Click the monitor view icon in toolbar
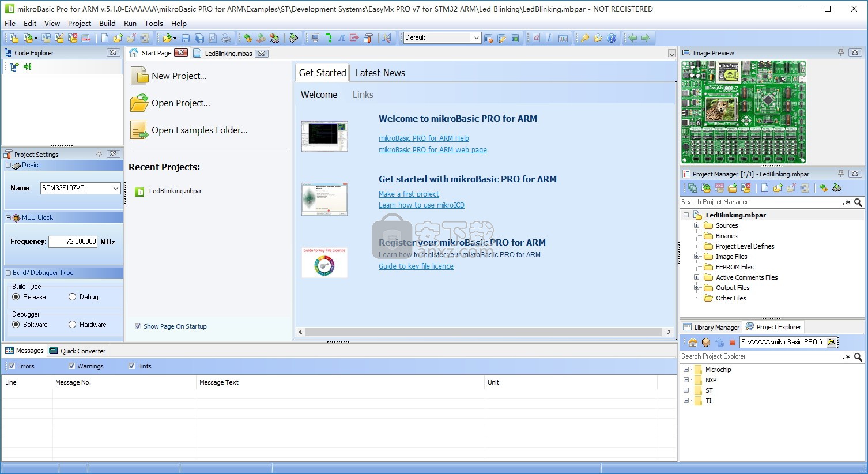This screenshot has width=868, height=474. 315,38
